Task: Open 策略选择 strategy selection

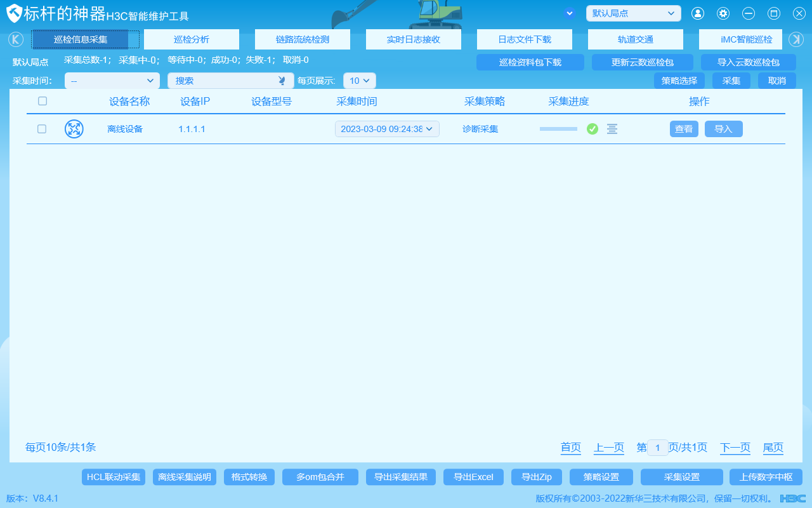Action: pyautogui.click(x=679, y=81)
